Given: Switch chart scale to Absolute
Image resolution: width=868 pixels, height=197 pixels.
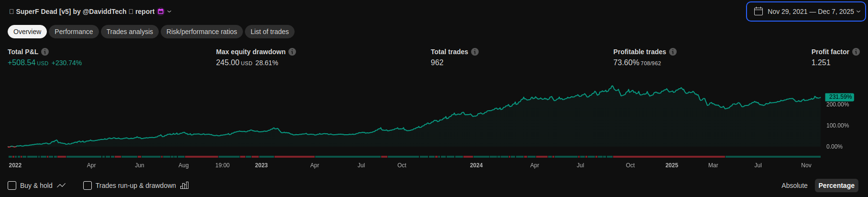Looking at the screenshot, I should click(794, 185).
